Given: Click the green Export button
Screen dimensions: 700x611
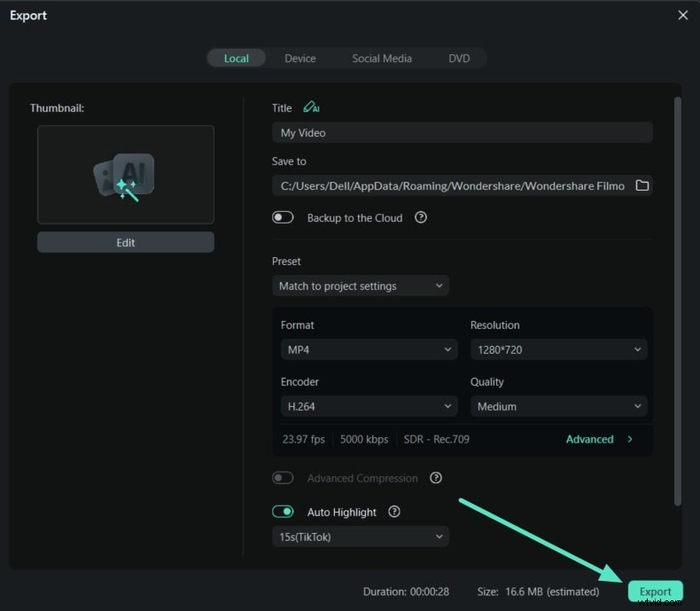Looking at the screenshot, I should coord(656,591).
